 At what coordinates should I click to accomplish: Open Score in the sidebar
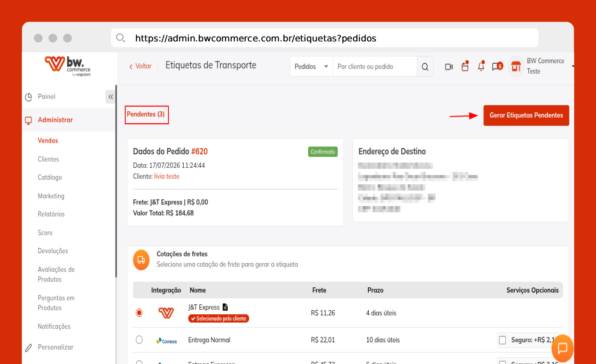[45, 233]
